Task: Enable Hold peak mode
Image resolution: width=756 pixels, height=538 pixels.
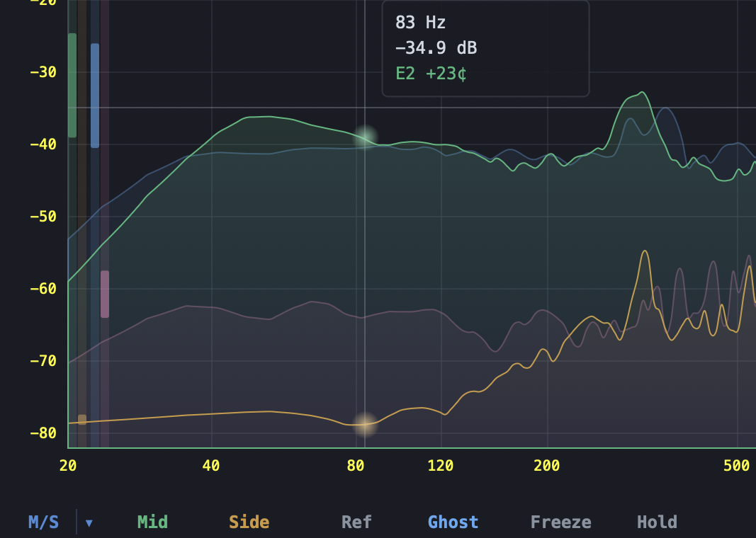Action: point(657,522)
